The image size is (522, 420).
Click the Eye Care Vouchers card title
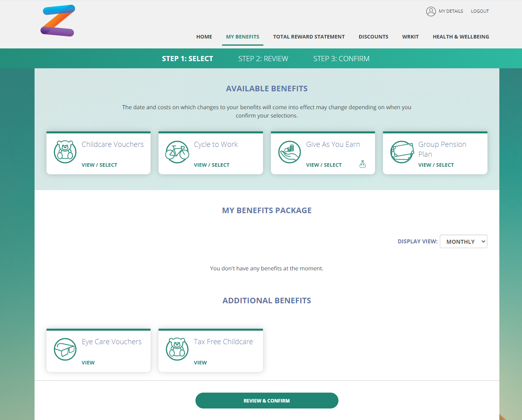click(x=112, y=342)
